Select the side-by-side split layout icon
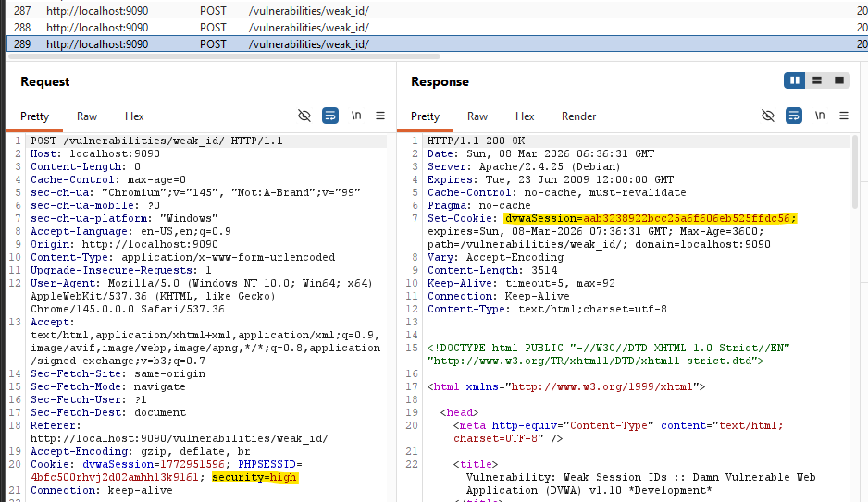This screenshot has height=502, width=868. [794, 80]
